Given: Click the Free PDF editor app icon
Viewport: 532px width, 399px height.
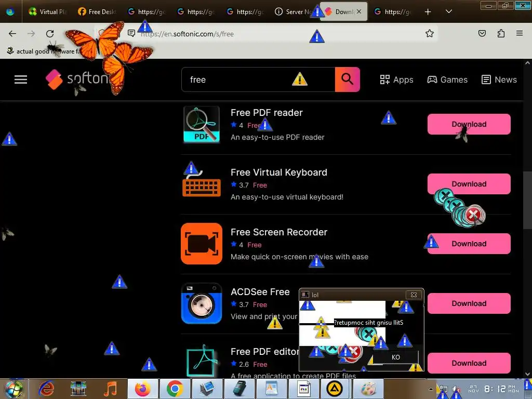Looking at the screenshot, I should [x=202, y=362].
